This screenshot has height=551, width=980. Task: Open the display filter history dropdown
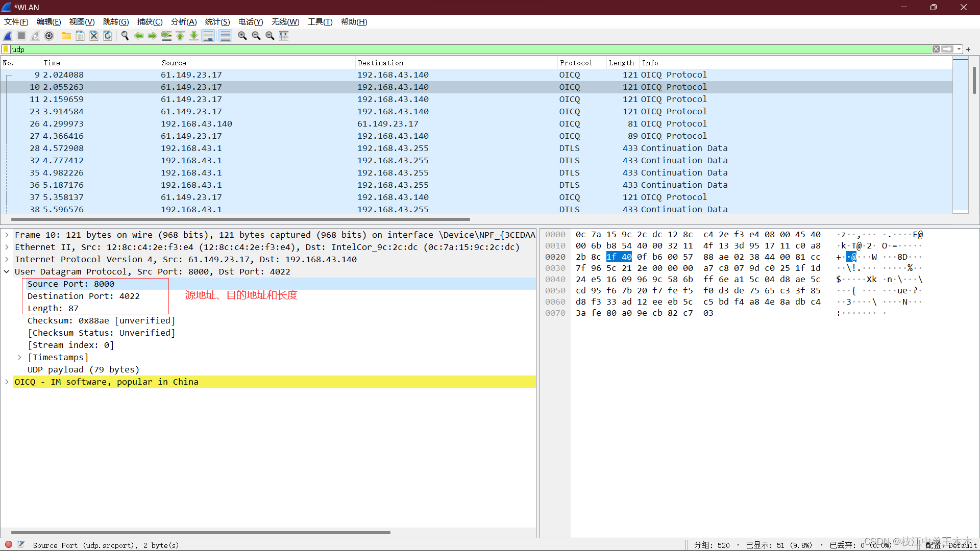959,49
